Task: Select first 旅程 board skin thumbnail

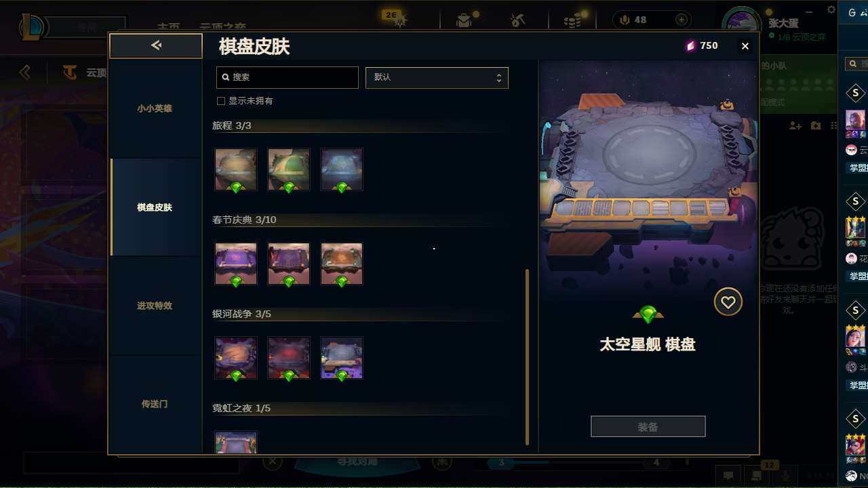Action: [x=236, y=169]
